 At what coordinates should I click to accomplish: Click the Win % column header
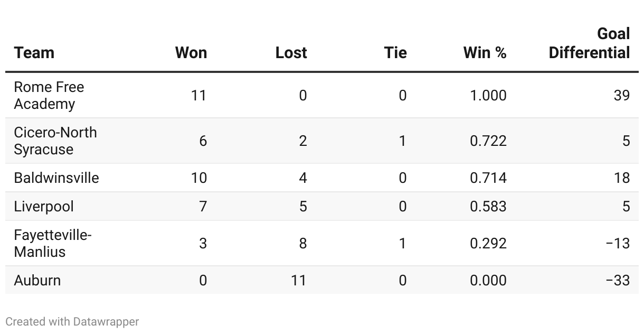[x=485, y=53]
